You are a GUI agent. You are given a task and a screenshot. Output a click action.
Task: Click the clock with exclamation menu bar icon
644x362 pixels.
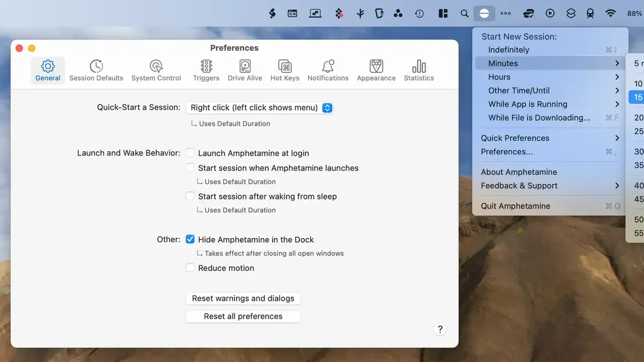click(x=420, y=13)
